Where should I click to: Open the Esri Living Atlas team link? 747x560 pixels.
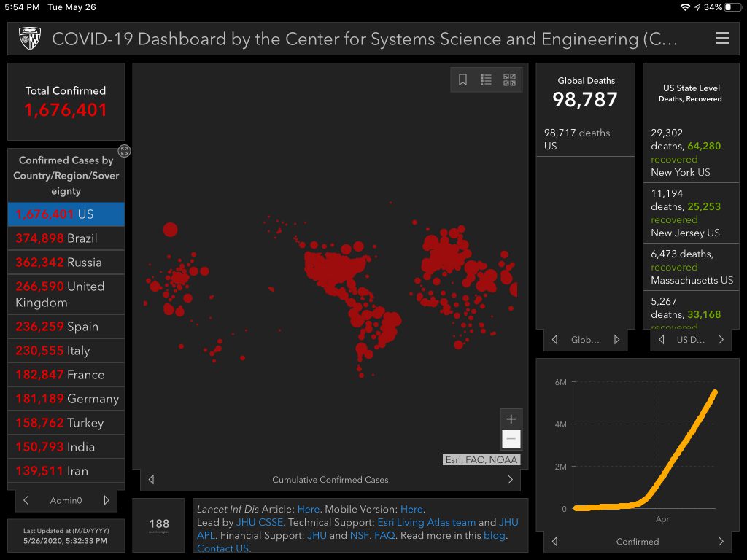(426, 522)
